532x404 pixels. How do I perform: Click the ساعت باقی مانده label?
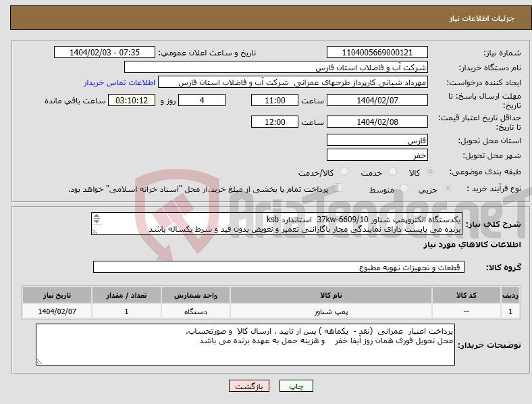click(x=75, y=101)
